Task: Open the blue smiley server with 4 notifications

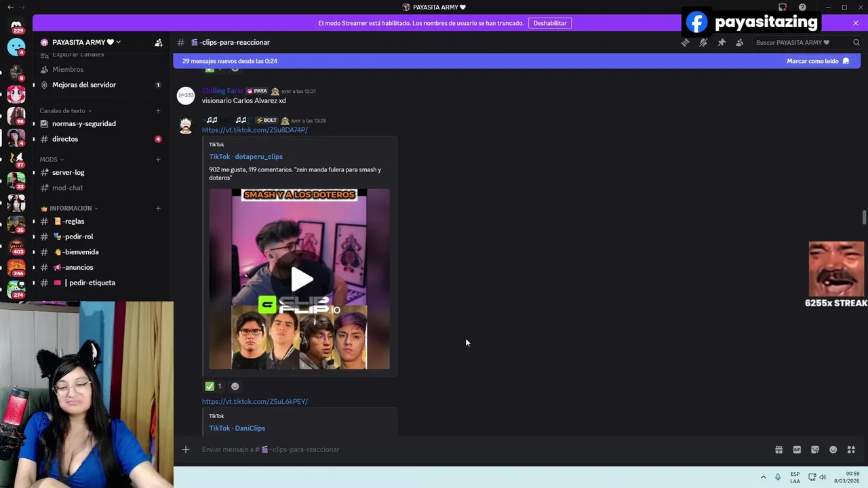Action: [x=16, y=47]
